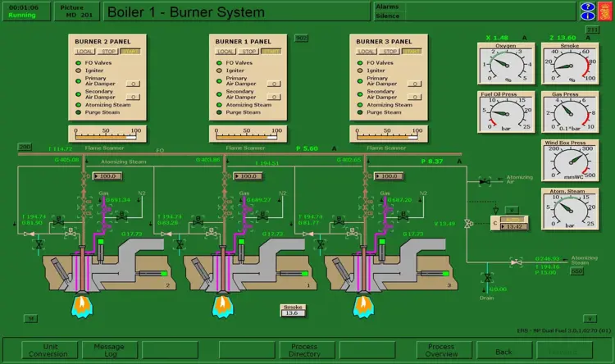Toggle Burner 2 FO Valves indicator

pyautogui.click(x=79, y=62)
